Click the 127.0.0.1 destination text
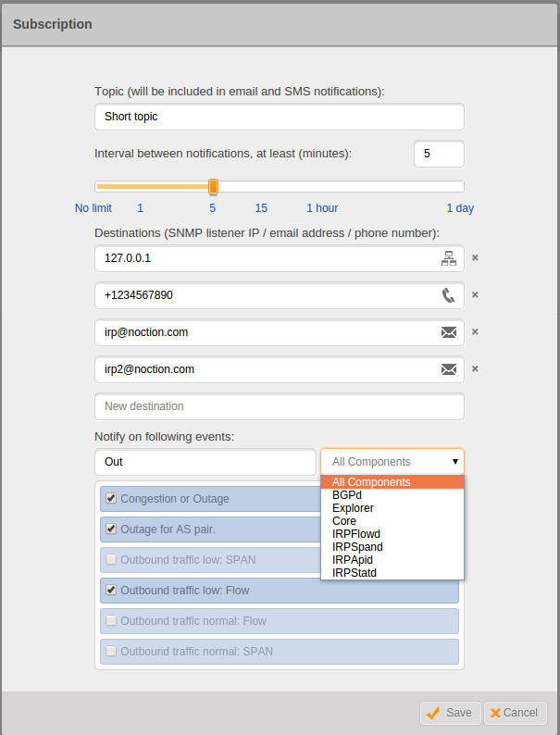This screenshot has width=560, height=735. (128, 258)
